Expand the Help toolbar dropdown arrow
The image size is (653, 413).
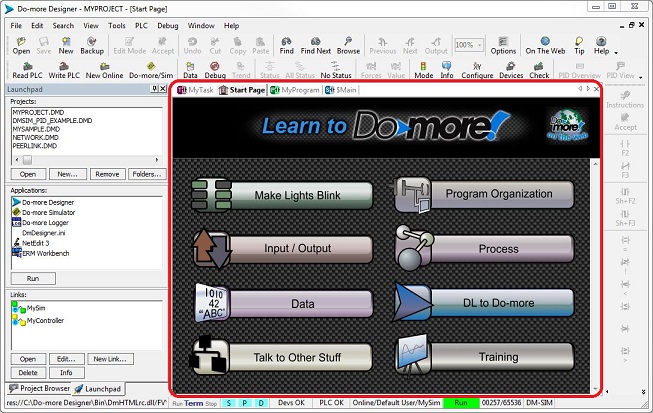coord(616,51)
